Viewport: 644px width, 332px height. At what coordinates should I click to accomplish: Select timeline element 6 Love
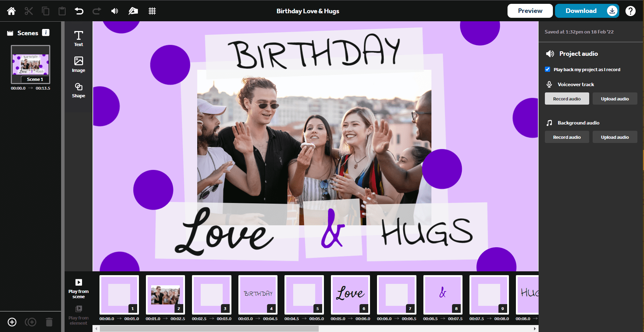coord(350,295)
